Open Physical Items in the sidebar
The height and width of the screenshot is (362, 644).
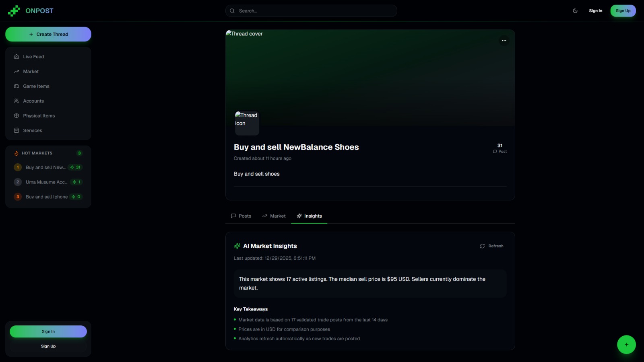[48, 116]
